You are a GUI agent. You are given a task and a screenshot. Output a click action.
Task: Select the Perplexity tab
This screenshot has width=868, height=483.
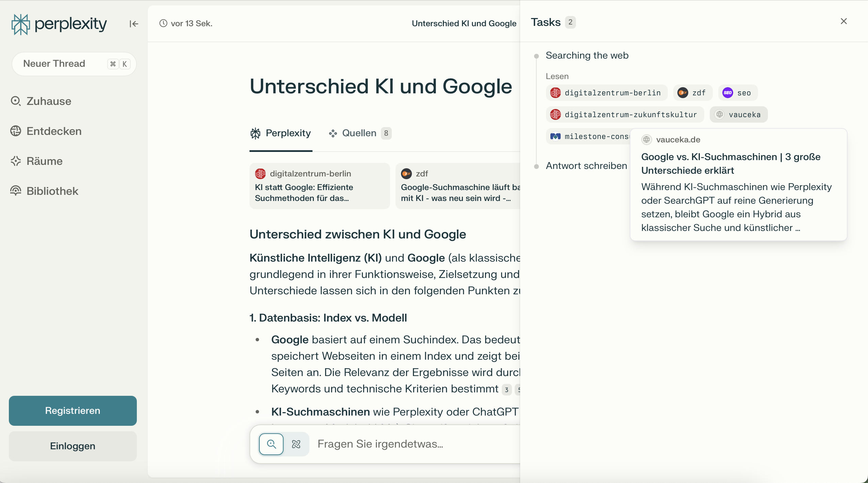[x=281, y=133]
